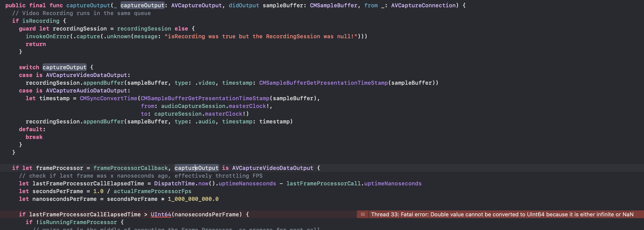Click the highlighted captureOutput parameter in the signature
The height and width of the screenshot is (230, 644).
(x=142, y=5)
